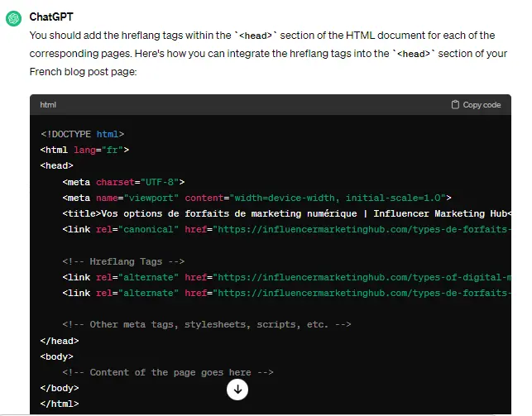
Task: Click the ChatGPT logo avatar
Action: (x=13, y=18)
